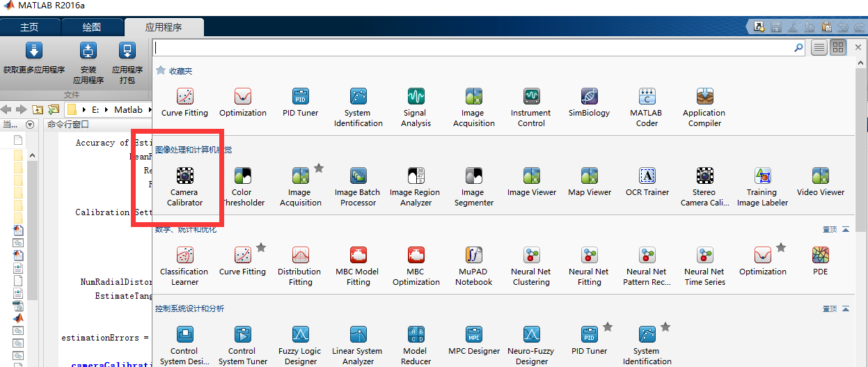Open the Classification Learner app
The height and width of the screenshot is (367, 868).
click(184, 266)
